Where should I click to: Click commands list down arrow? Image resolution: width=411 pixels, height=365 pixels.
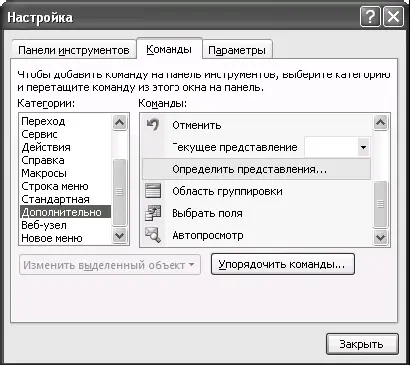point(380,237)
